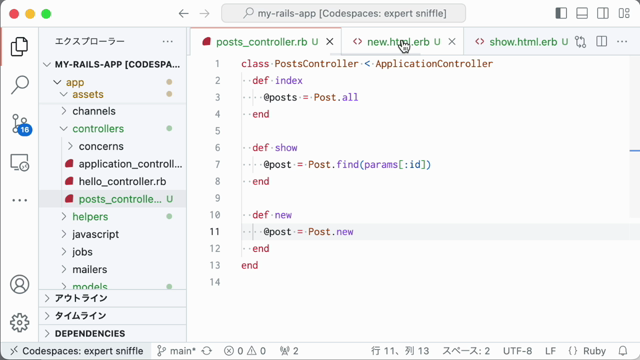Open Explorer views and more actions ellipsis
Screen dimensions: 640x360
click(167, 41)
